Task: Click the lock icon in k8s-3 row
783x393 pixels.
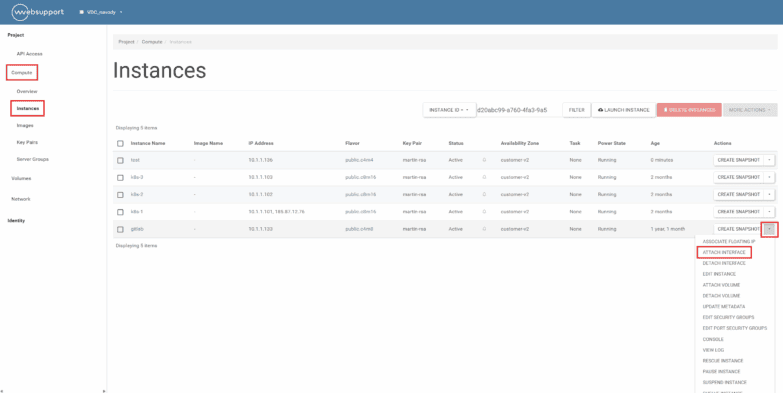Action: (484, 177)
